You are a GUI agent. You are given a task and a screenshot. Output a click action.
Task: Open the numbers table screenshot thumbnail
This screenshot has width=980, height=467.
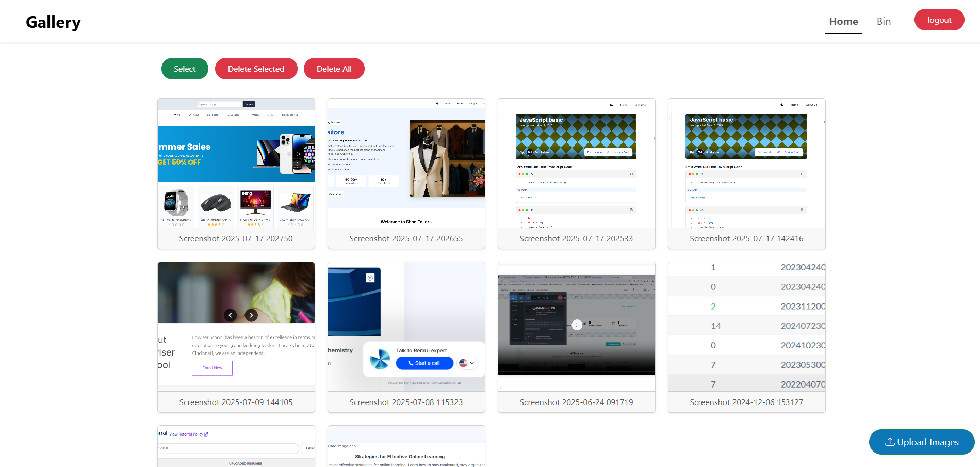click(747, 327)
